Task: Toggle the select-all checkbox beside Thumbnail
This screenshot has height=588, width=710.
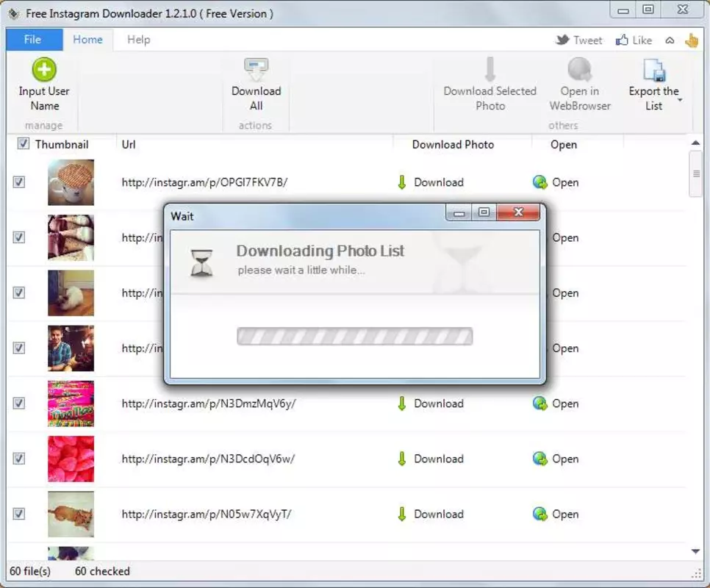Action: point(23,144)
